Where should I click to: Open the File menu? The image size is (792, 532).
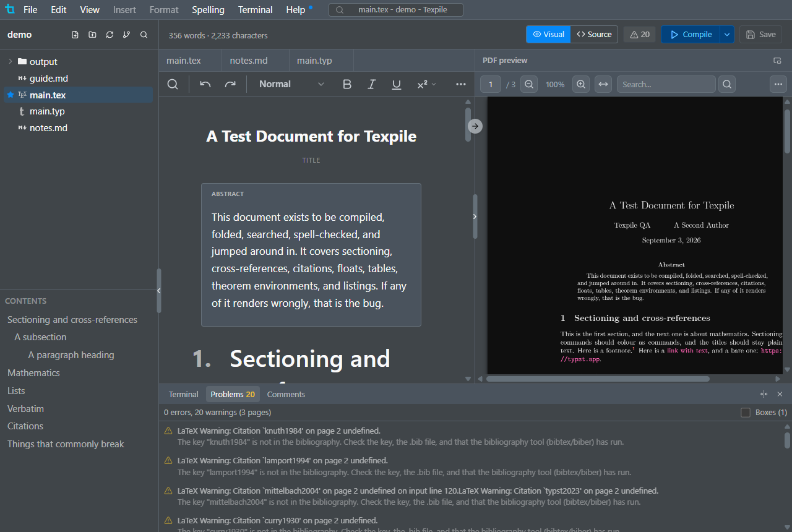point(30,10)
